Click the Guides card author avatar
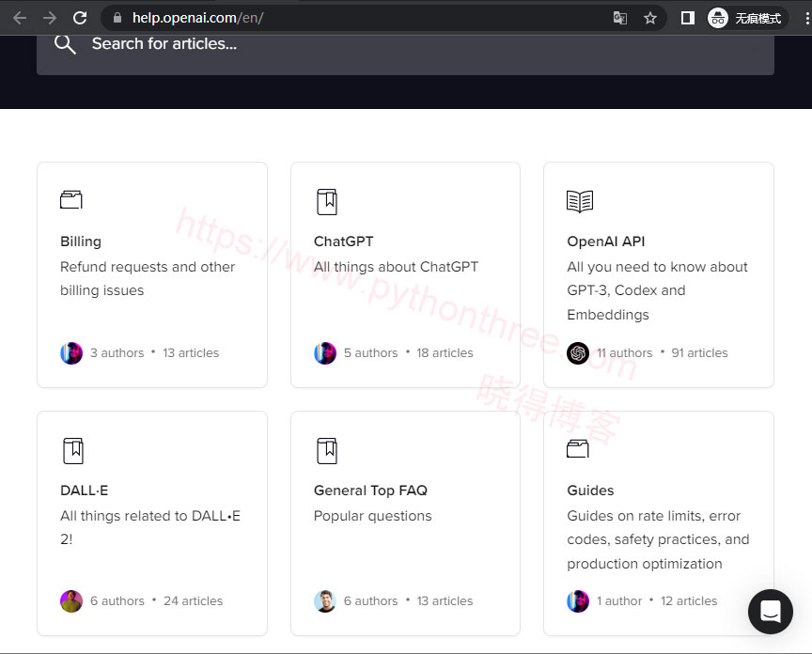 [578, 601]
